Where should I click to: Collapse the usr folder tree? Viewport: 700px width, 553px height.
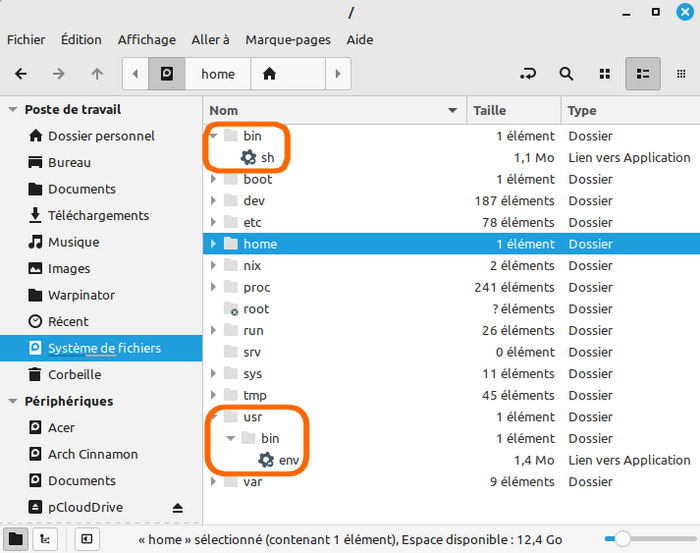click(213, 417)
